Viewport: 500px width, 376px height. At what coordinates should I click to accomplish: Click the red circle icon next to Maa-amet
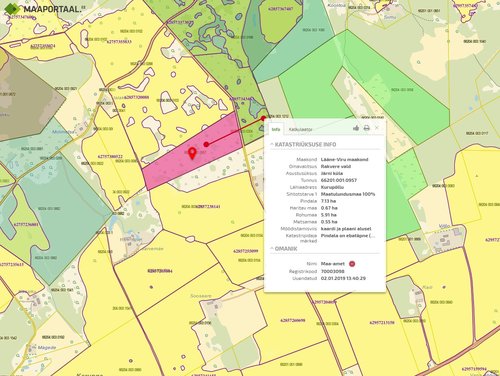[x=352, y=264]
